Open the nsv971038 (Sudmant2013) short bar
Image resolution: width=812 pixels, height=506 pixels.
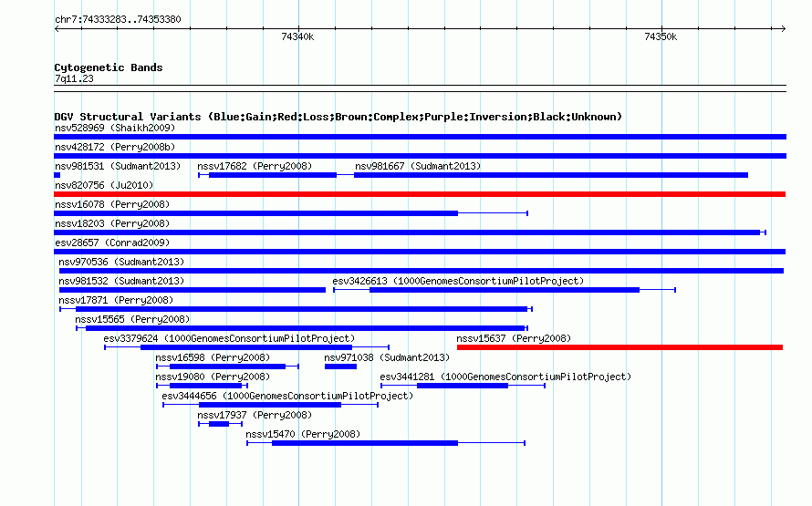340,367
